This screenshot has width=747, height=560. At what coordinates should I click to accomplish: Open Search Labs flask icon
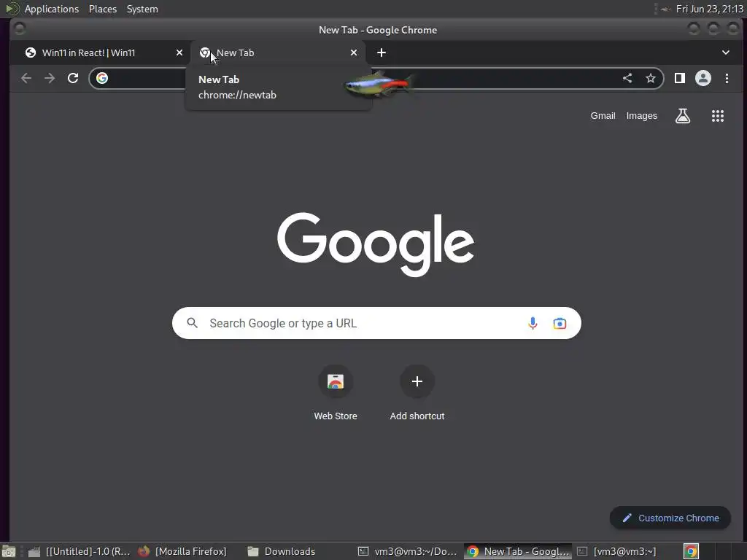683,116
